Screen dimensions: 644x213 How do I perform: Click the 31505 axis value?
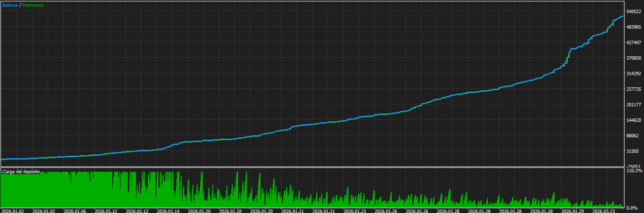[633, 151]
